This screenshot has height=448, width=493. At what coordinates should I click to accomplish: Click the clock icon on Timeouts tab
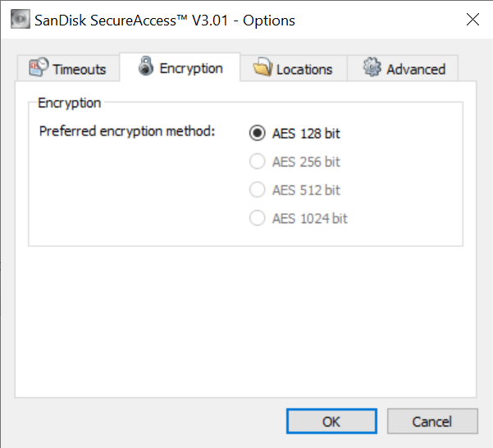[x=39, y=66]
